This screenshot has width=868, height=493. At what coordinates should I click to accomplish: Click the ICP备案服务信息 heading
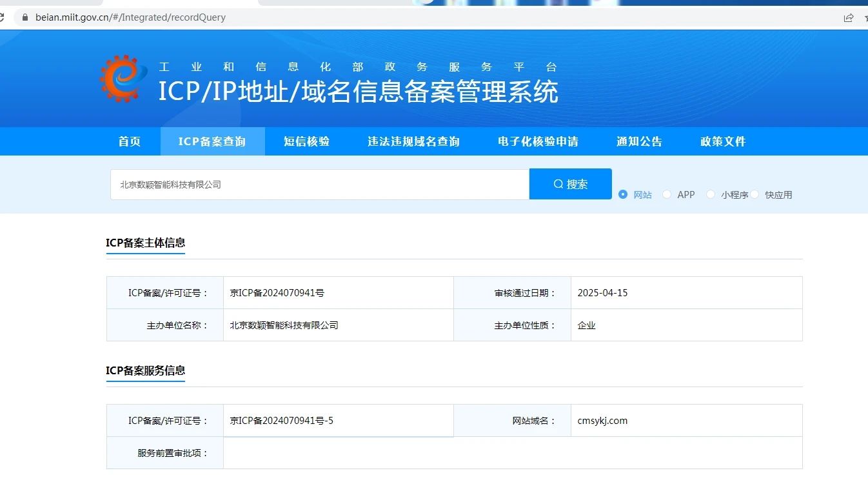146,371
